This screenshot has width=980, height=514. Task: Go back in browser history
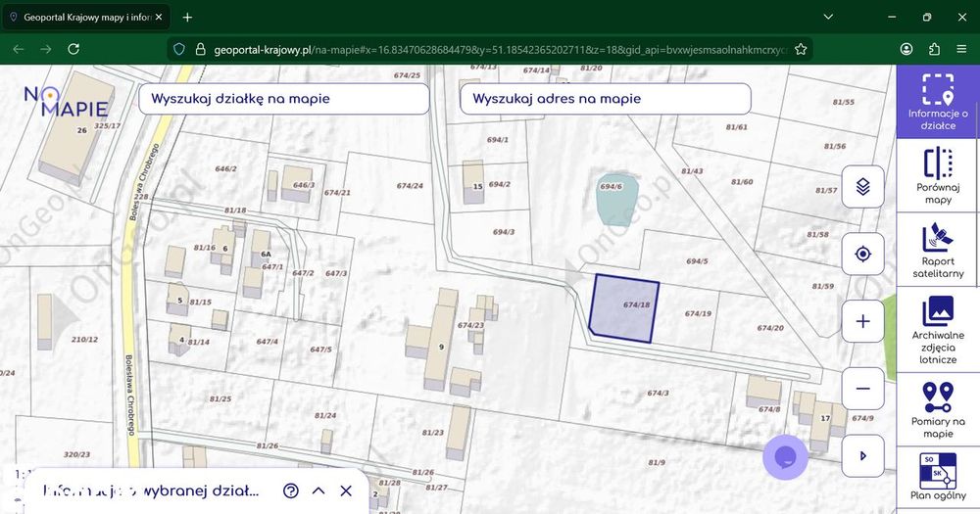tap(18, 49)
